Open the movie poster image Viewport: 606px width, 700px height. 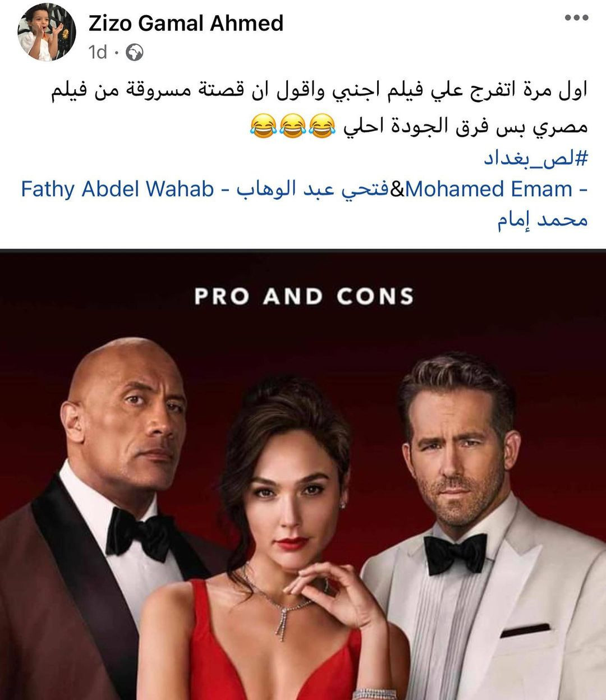click(x=303, y=475)
